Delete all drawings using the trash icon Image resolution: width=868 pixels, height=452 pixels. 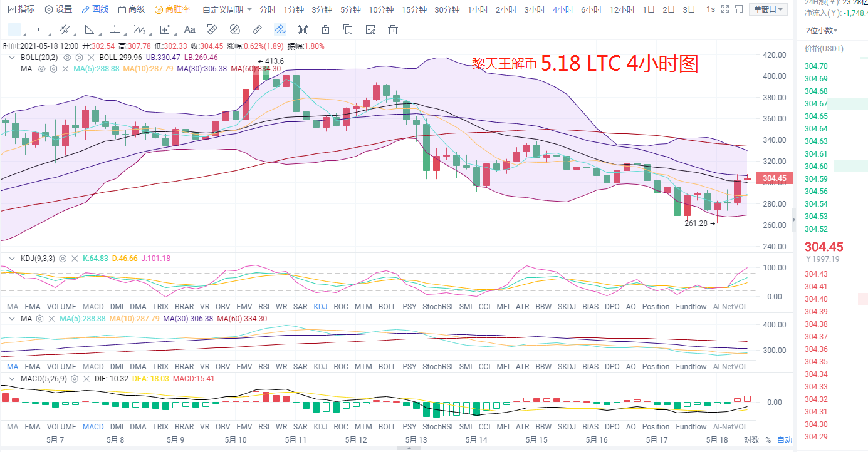pos(392,29)
